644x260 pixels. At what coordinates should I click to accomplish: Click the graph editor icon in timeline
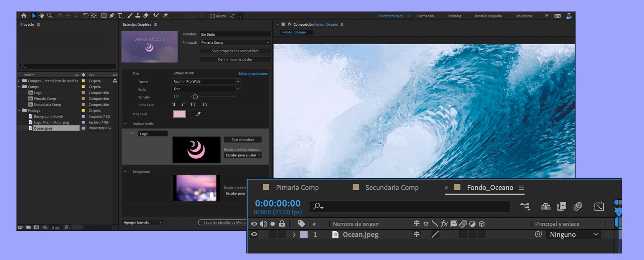tap(599, 206)
